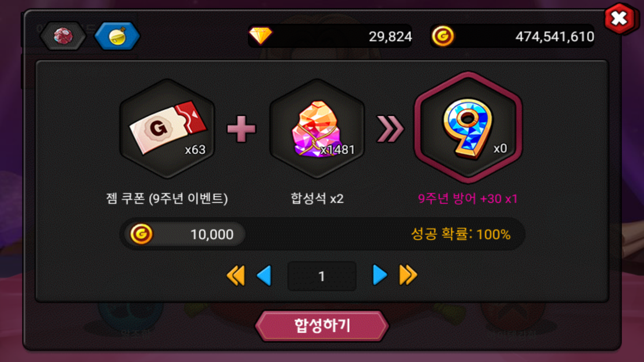Switch to the yellow potion tab
The width and height of the screenshot is (644, 362).
click(x=117, y=36)
